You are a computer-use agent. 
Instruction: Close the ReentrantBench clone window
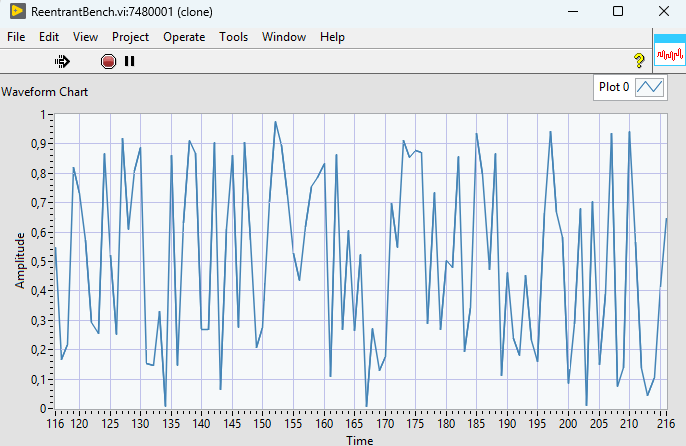(664, 11)
